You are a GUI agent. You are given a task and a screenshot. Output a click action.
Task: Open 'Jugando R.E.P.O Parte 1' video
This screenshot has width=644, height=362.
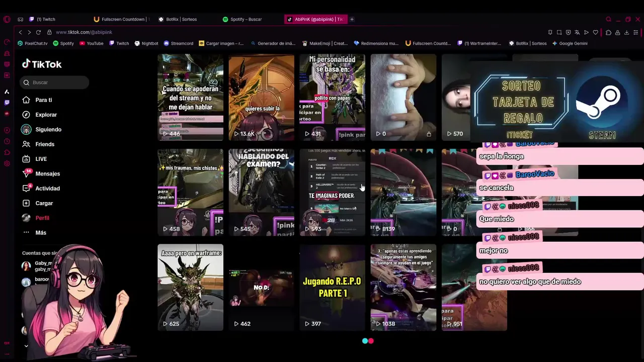pyautogui.click(x=332, y=287)
